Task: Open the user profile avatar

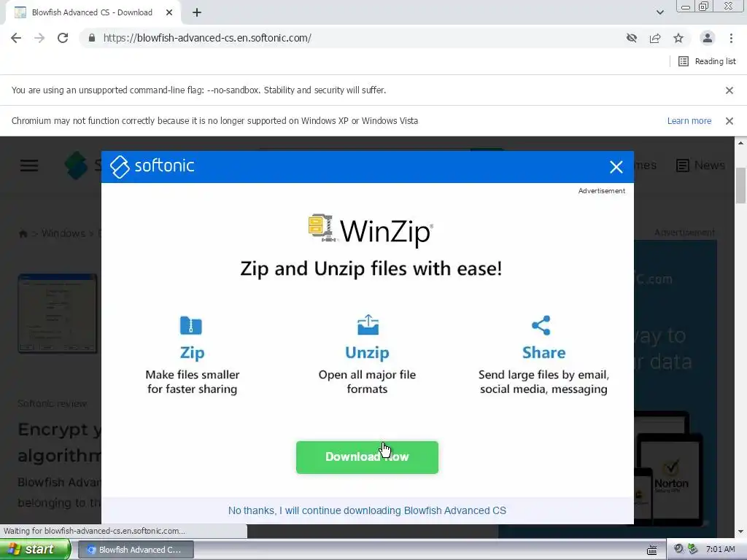Action: tap(708, 38)
